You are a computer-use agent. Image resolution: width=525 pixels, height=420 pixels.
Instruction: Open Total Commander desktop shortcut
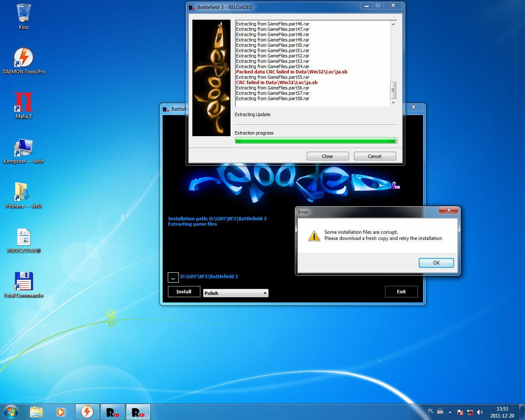point(24,285)
